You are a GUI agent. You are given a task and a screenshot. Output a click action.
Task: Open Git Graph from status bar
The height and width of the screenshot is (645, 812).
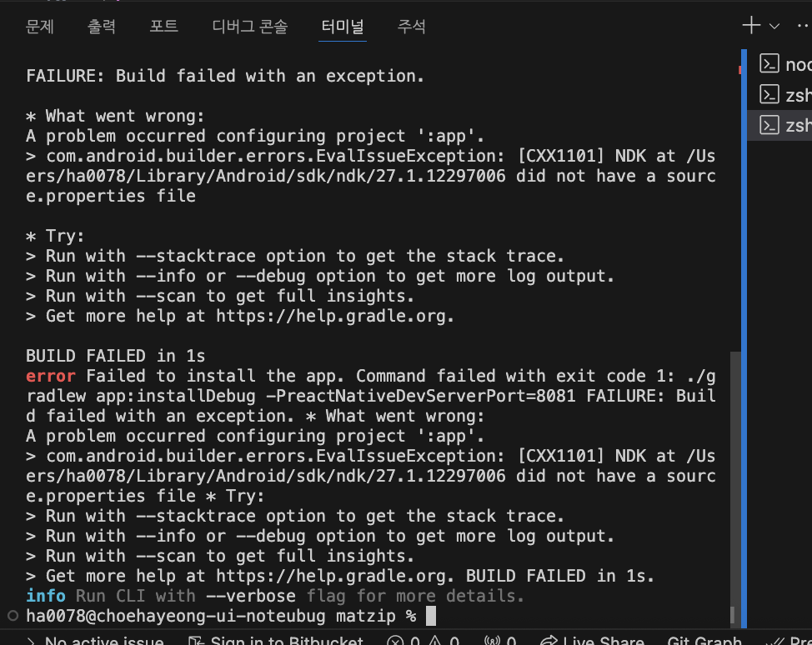pyautogui.click(x=704, y=640)
